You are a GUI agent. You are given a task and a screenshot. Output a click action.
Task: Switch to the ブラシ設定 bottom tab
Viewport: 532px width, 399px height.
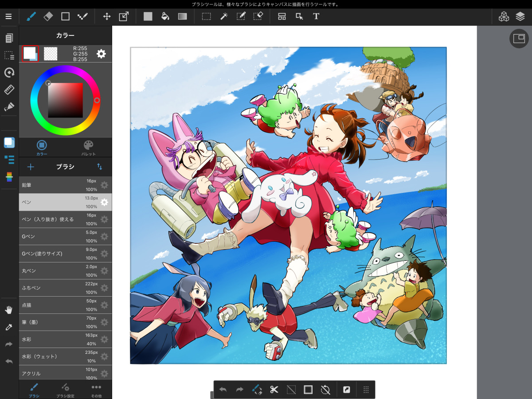click(x=65, y=390)
